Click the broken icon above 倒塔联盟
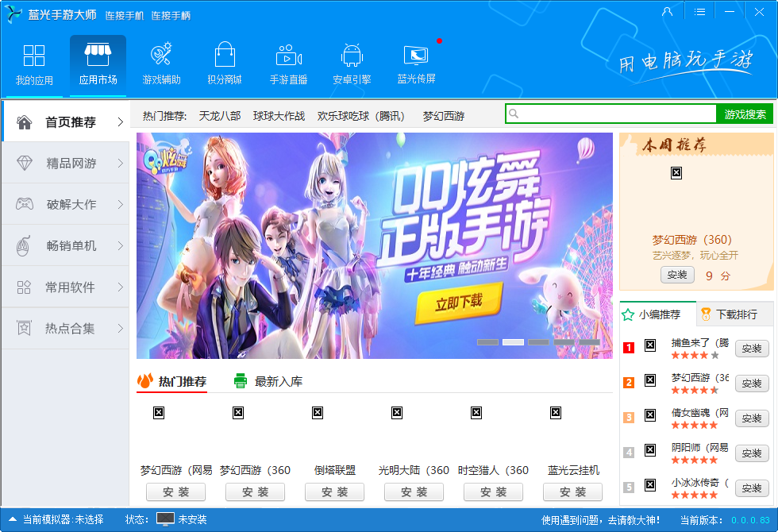Viewport: 778px width, 532px height. [318, 412]
